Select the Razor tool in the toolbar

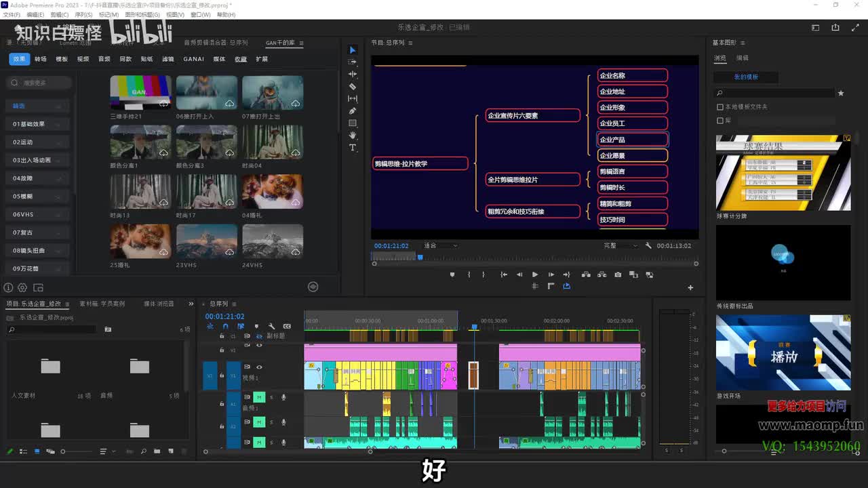pyautogui.click(x=353, y=87)
